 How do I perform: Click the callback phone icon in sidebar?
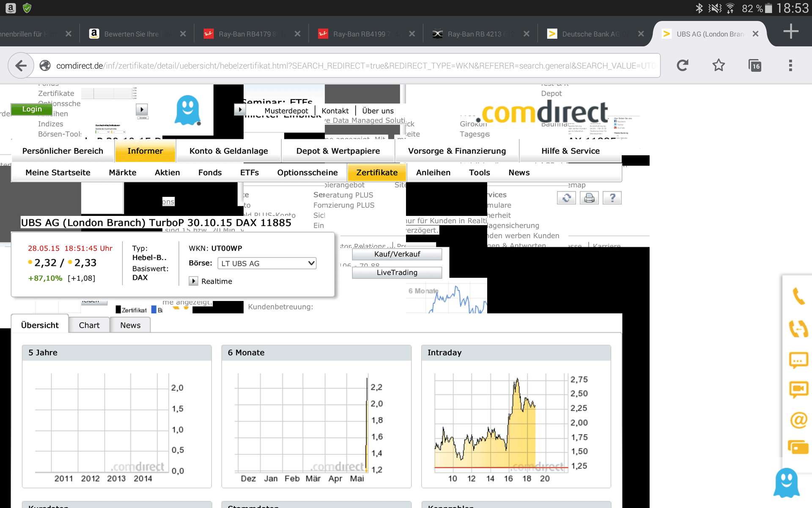coord(798,329)
